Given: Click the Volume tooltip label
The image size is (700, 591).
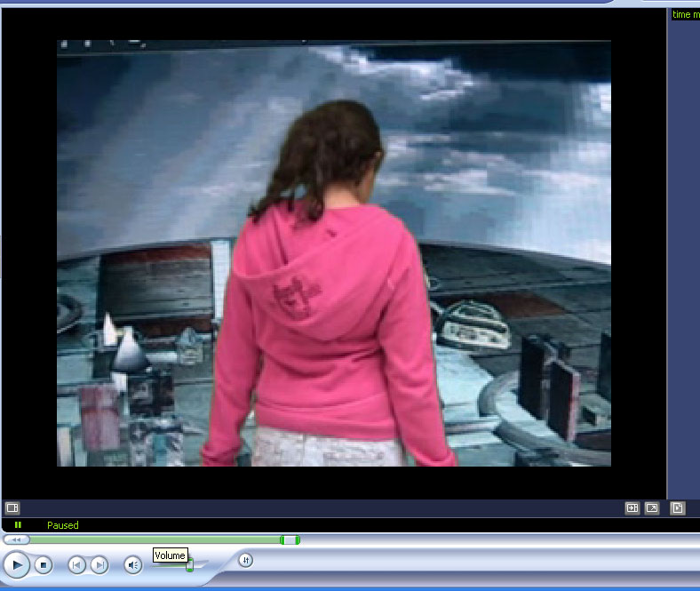Looking at the screenshot, I should pos(170,555).
